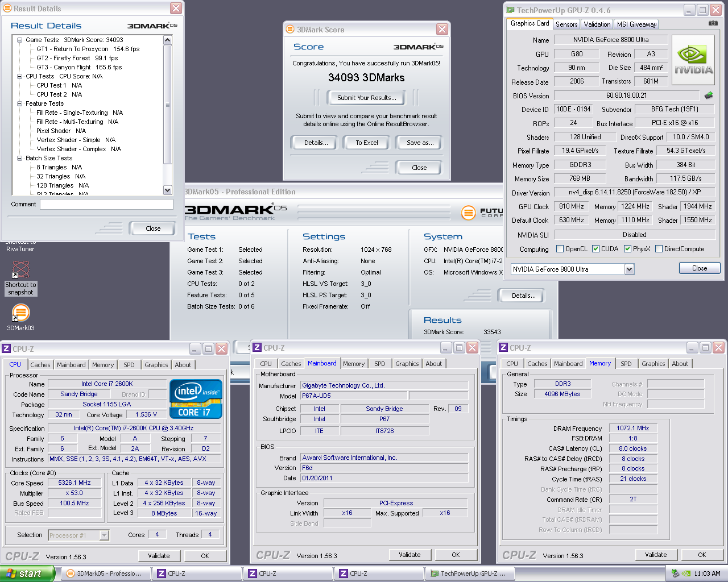
Task: Select GT1 - Return To Proxycon result row
Action: pos(88,49)
